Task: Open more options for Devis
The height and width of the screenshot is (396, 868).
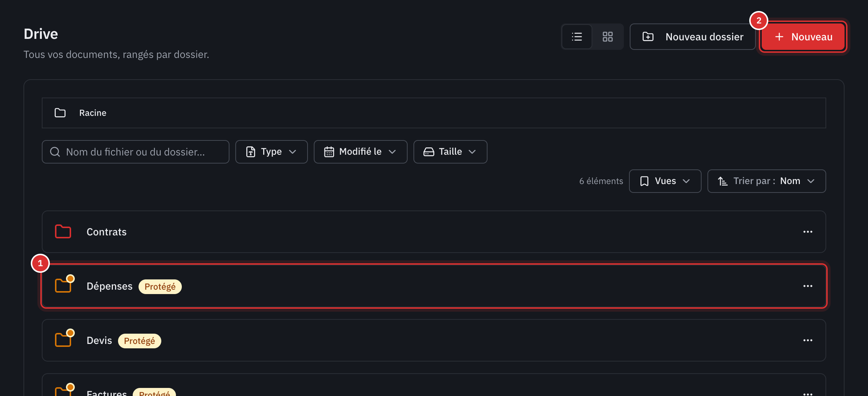Action: [x=808, y=340]
